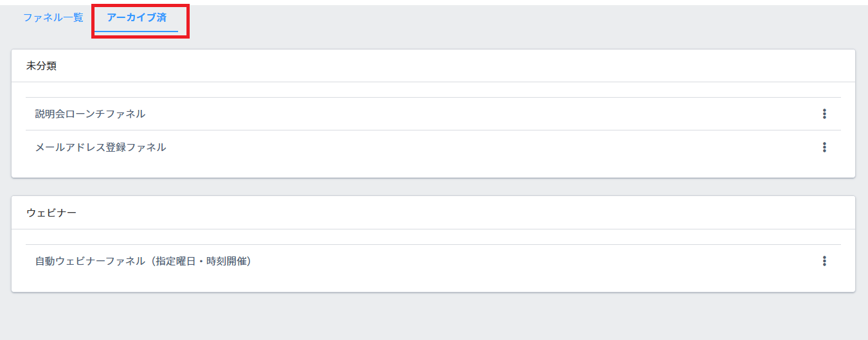Screen dimensions: 868x340
Task: Click the blue underline beneath アーカイブ済
Action: tap(136, 31)
